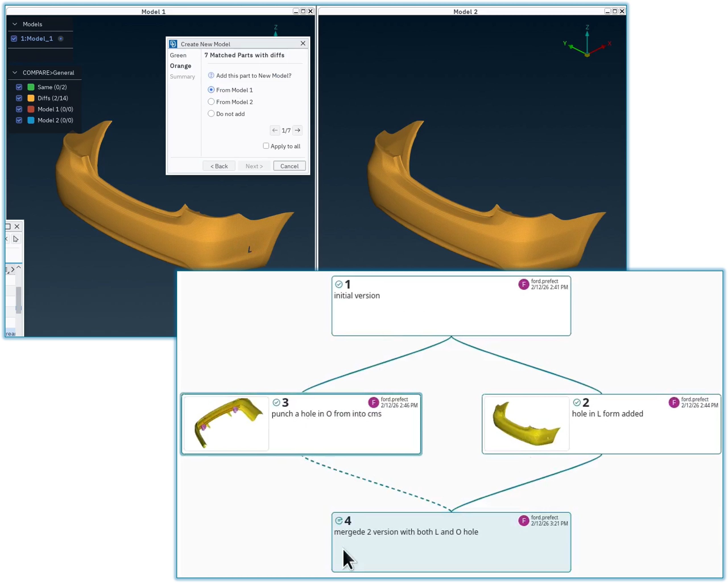Select the 'From Model 2' radio option
This screenshot has height=583, width=728.
211,102
